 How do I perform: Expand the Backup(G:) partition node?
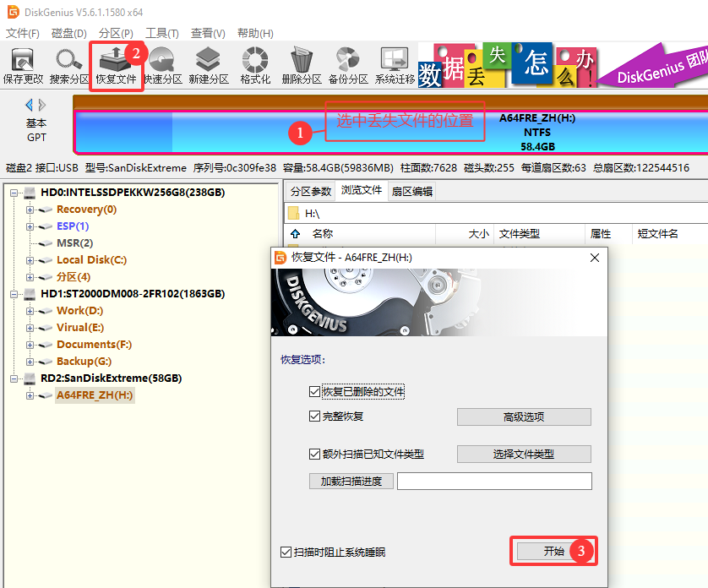click(x=30, y=362)
